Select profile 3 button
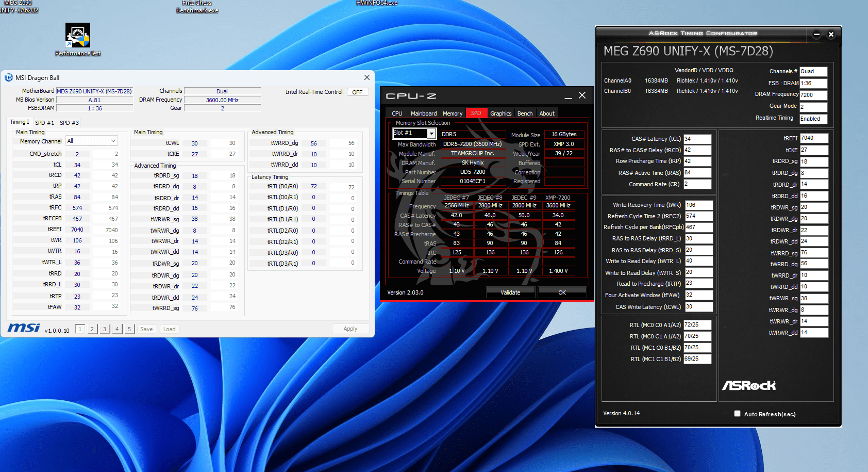 tap(105, 329)
